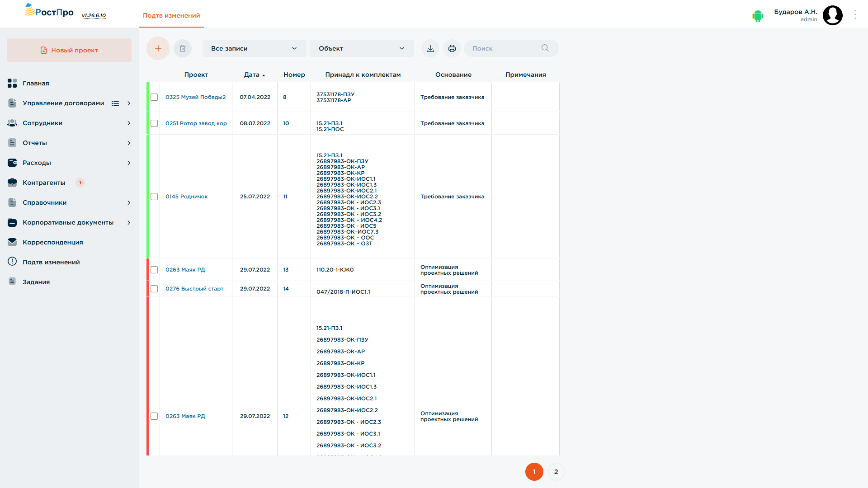Click the Проект column header
This screenshot has height=488, width=868.
[x=196, y=75]
